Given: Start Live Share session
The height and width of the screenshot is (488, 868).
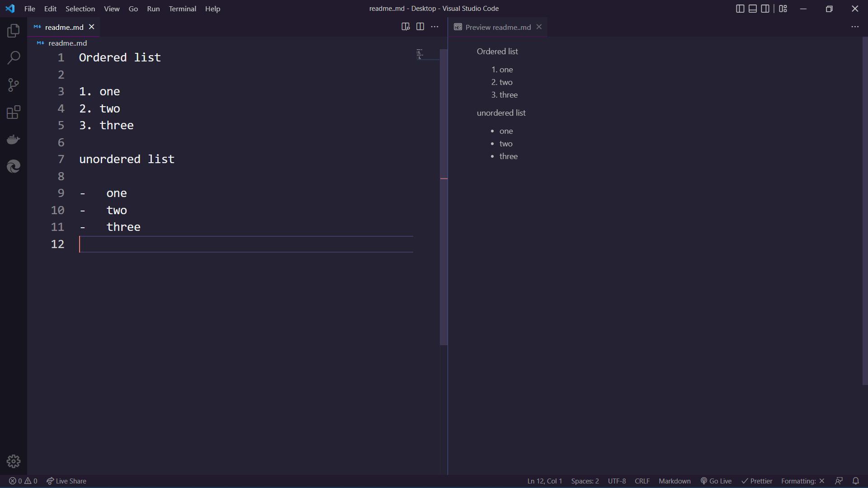Looking at the screenshot, I should (x=66, y=481).
